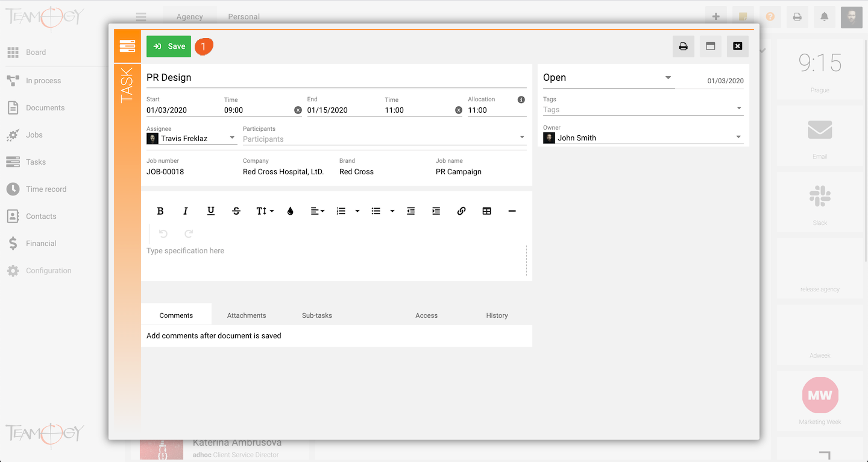Image resolution: width=868 pixels, height=462 pixels.
Task: Open the Sub-tasks tab
Action: [317, 315]
